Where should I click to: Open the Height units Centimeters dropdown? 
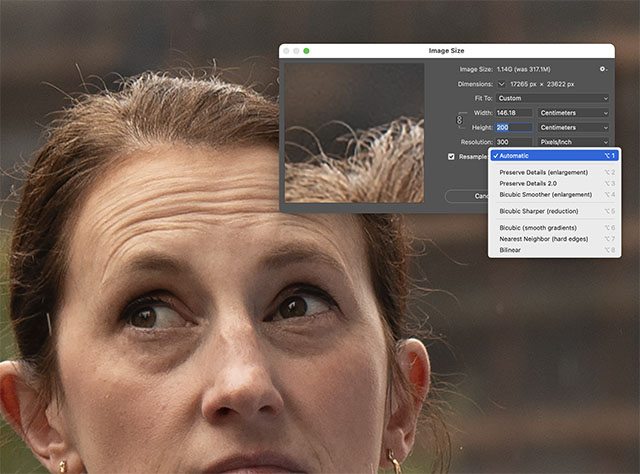click(x=573, y=127)
